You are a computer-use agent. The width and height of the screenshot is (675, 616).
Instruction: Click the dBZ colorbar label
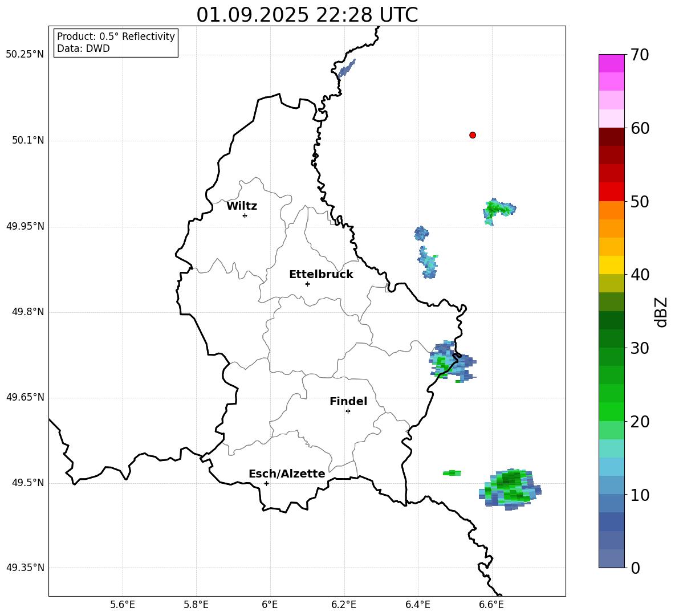pyautogui.click(x=661, y=312)
